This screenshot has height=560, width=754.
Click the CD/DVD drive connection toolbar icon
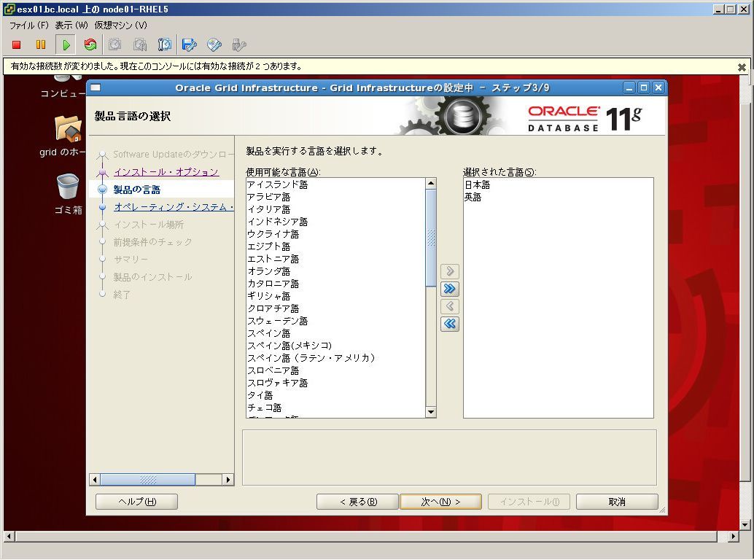pyautogui.click(x=214, y=44)
